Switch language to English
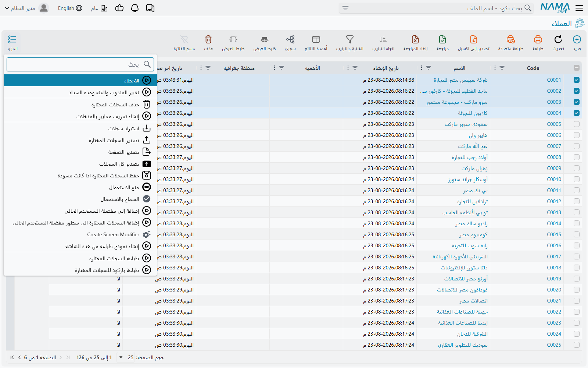Viewport: 588px width, 368px height. click(x=70, y=8)
